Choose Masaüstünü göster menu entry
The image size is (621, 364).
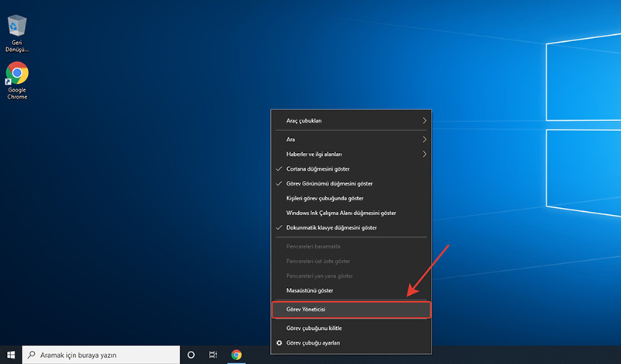(x=310, y=290)
